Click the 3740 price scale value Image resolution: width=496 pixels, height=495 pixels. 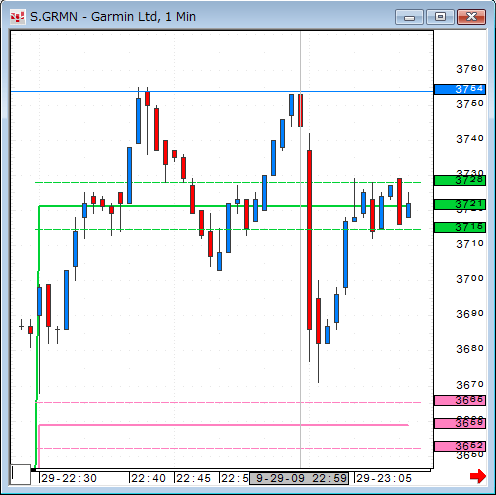(x=470, y=139)
